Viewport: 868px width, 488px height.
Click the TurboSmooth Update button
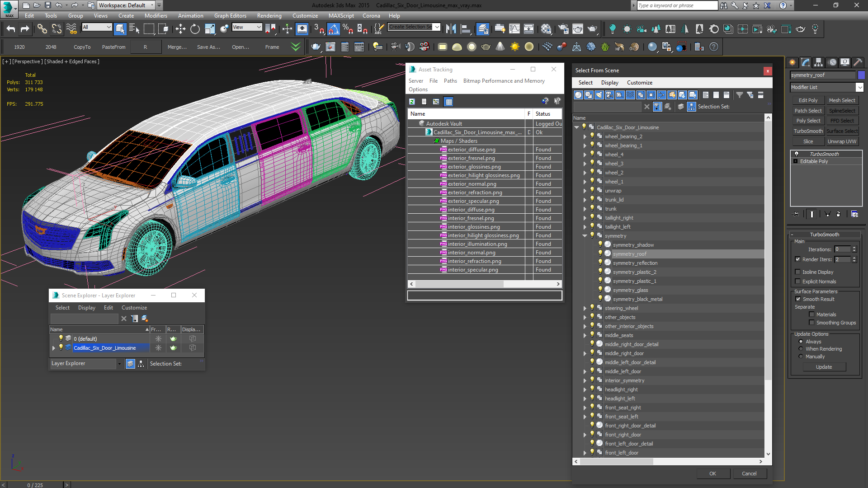click(824, 367)
